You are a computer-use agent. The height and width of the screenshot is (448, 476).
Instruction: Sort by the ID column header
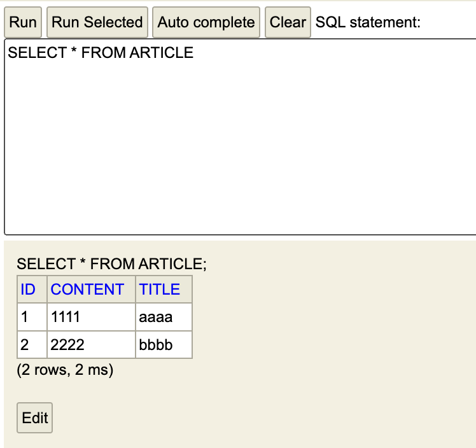coord(28,289)
